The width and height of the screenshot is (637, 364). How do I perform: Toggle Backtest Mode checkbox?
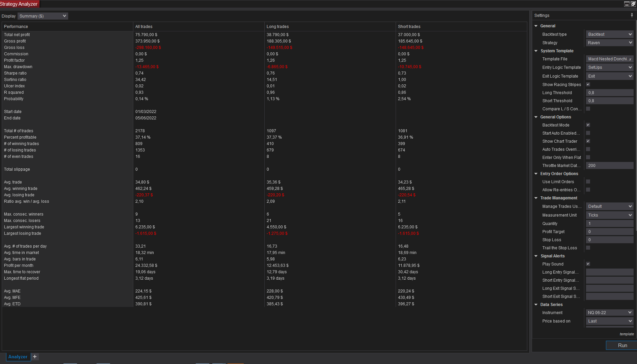(588, 125)
